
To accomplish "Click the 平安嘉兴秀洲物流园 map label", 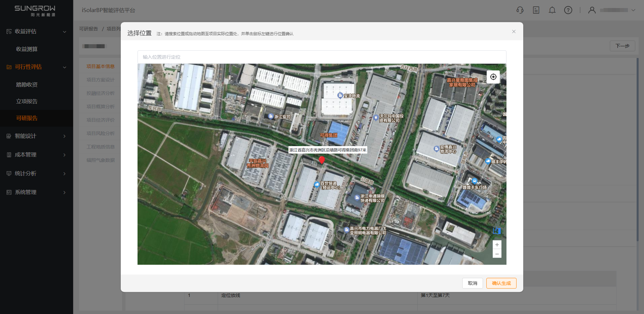I will pyautogui.click(x=258, y=163).
